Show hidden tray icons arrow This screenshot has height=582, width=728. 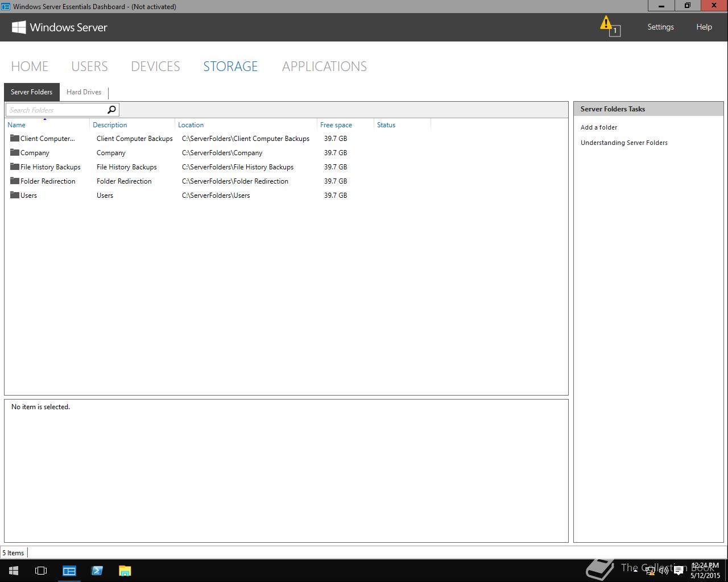[x=635, y=571]
